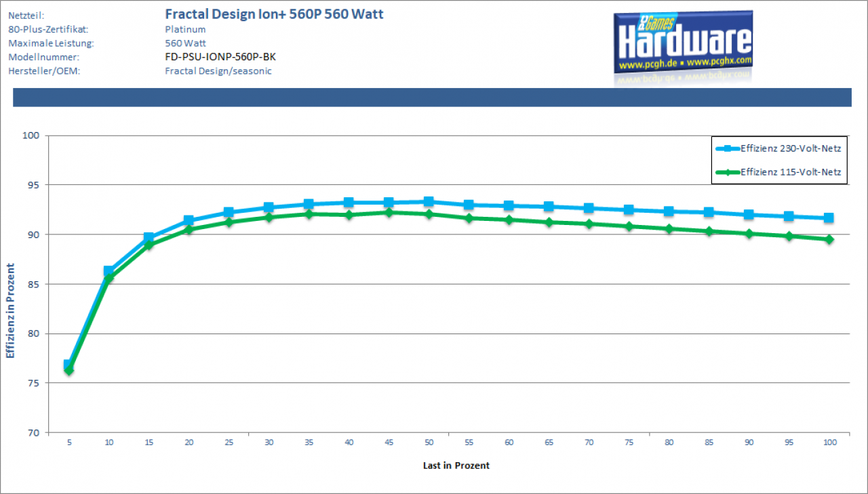This screenshot has height=494, width=868.
Task: Click the 40 tick on the horizontal axis
Action: pos(349,442)
